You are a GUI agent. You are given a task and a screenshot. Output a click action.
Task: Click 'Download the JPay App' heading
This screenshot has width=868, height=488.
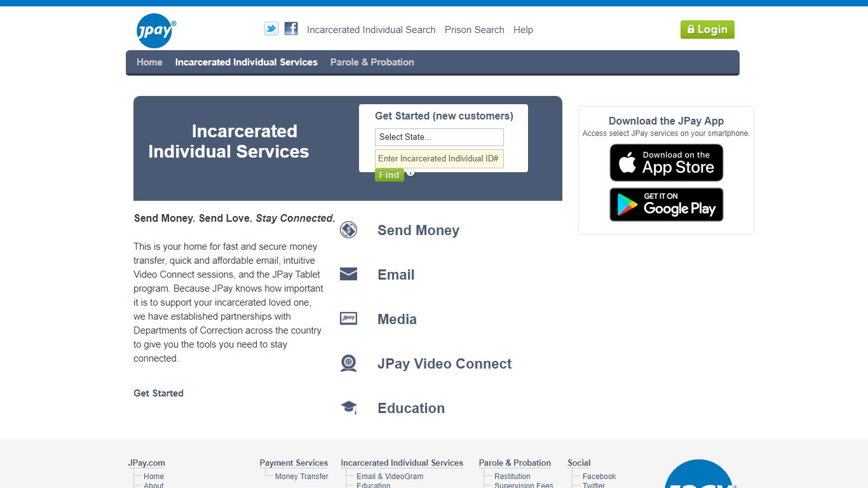pyautogui.click(x=666, y=121)
